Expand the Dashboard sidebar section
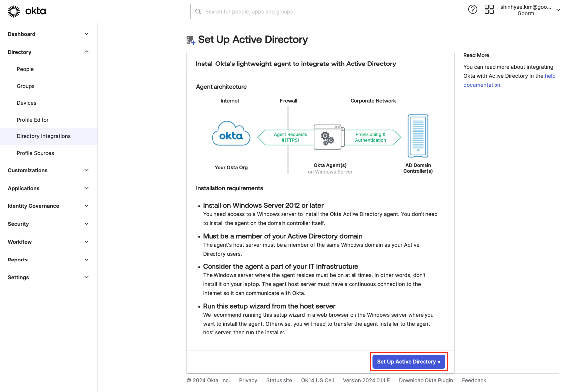567x392 pixels. tap(86, 34)
